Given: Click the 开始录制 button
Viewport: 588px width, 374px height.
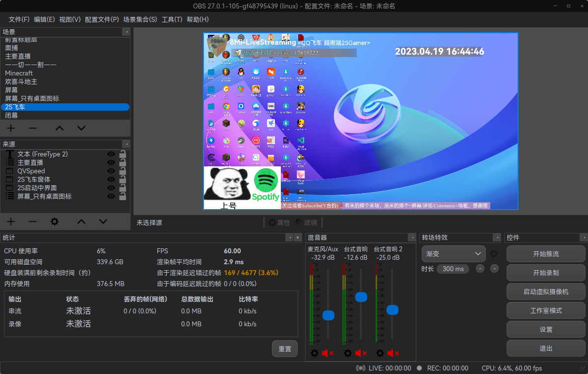Looking at the screenshot, I should (x=546, y=273).
